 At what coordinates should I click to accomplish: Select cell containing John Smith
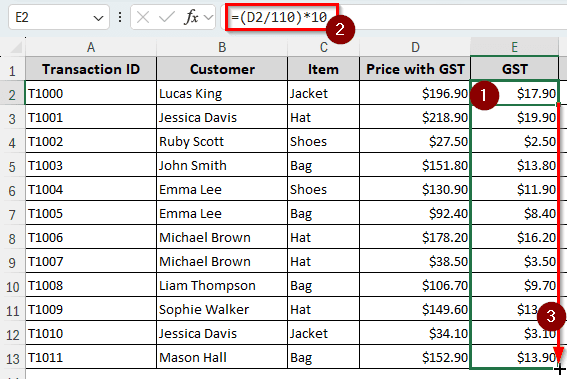[x=222, y=165]
